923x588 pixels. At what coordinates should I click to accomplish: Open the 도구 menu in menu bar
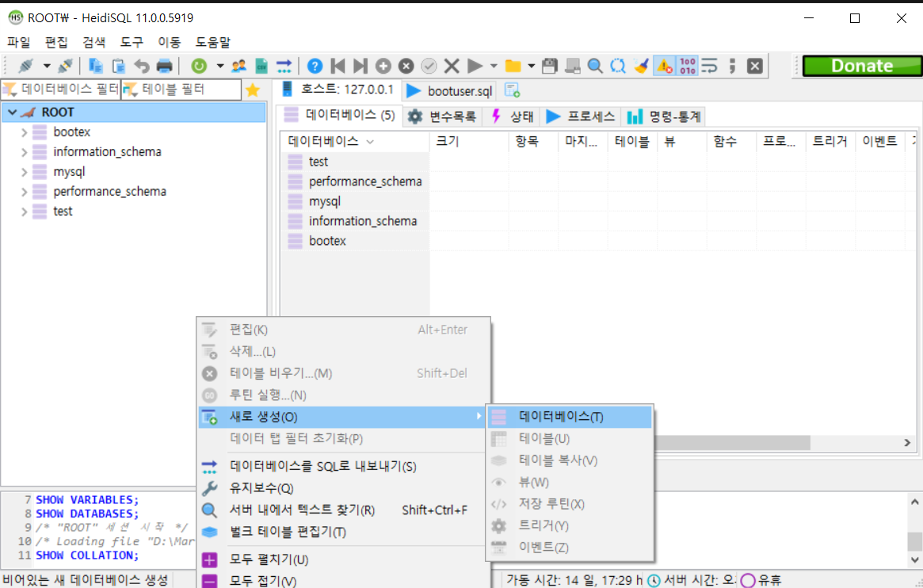tap(132, 42)
